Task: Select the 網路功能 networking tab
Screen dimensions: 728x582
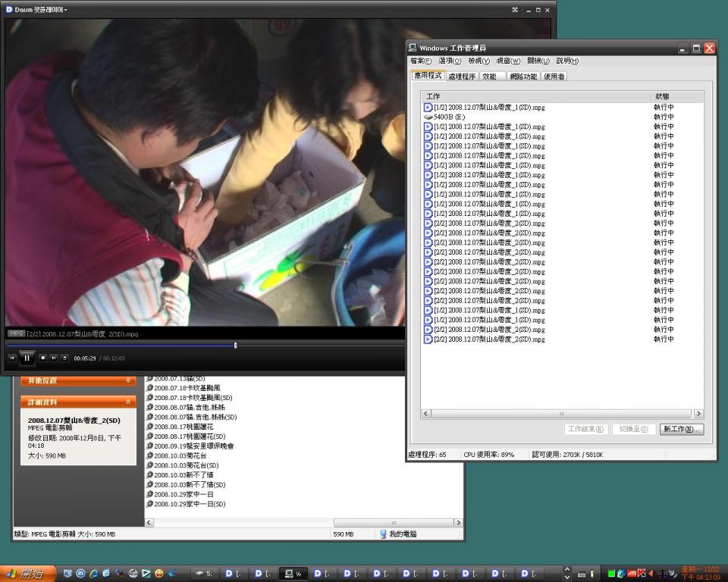Action: click(523, 77)
